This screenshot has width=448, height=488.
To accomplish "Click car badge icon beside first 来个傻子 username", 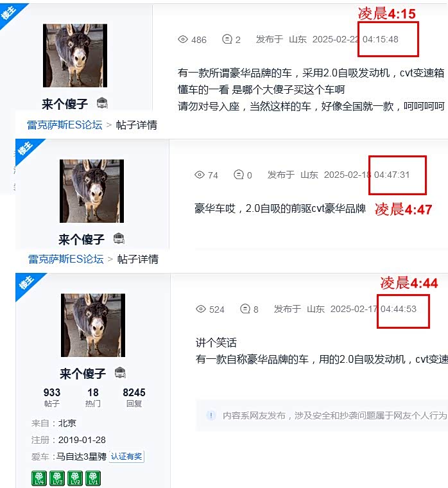I will (102, 103).
